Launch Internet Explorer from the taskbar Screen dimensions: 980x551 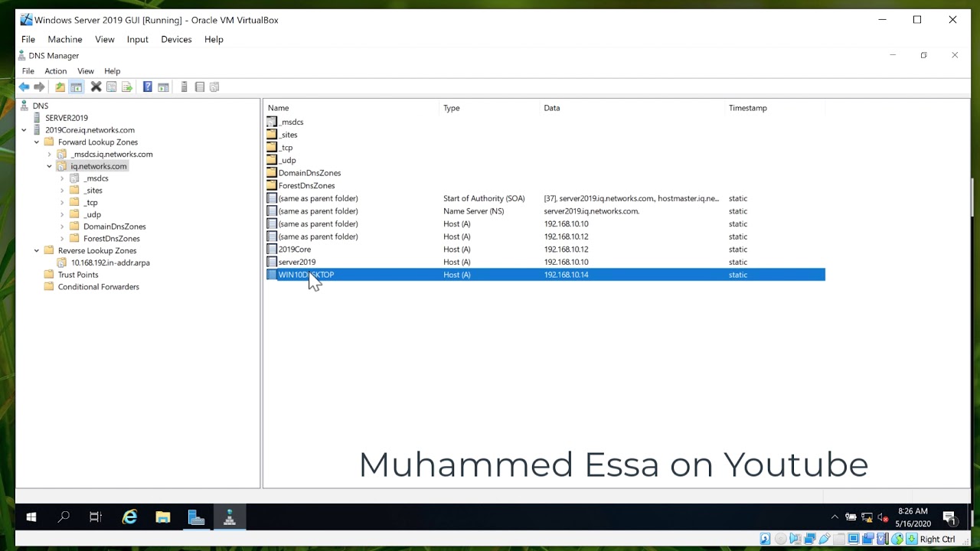[x=129, y=518]
